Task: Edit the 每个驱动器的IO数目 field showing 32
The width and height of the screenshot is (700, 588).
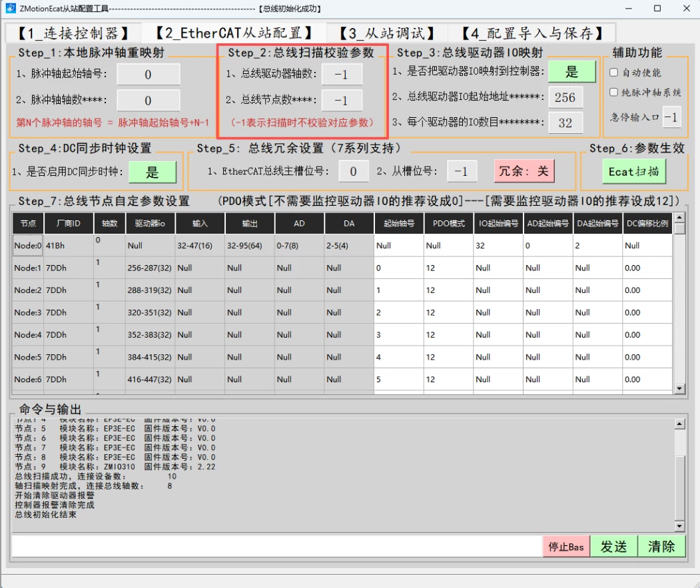Action: 565,123
